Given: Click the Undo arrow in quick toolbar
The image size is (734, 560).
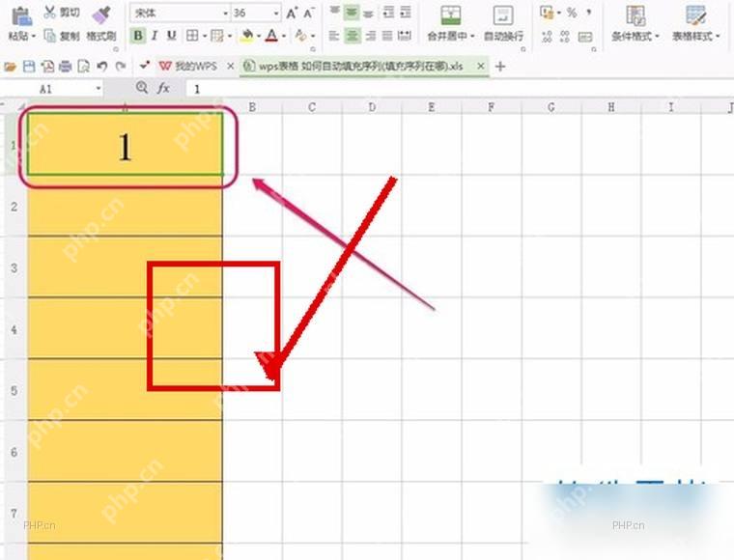Looking at the screenshot, I should coord(102,67).
